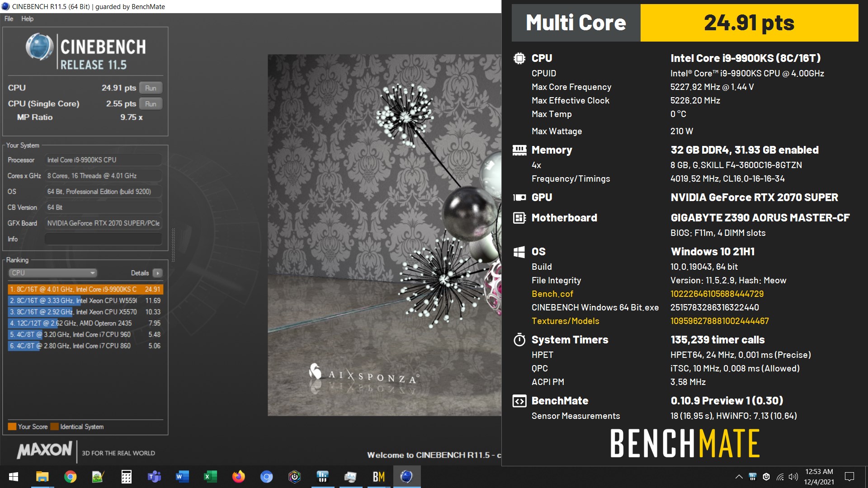Click the GFX Board field value

point(103,223)
